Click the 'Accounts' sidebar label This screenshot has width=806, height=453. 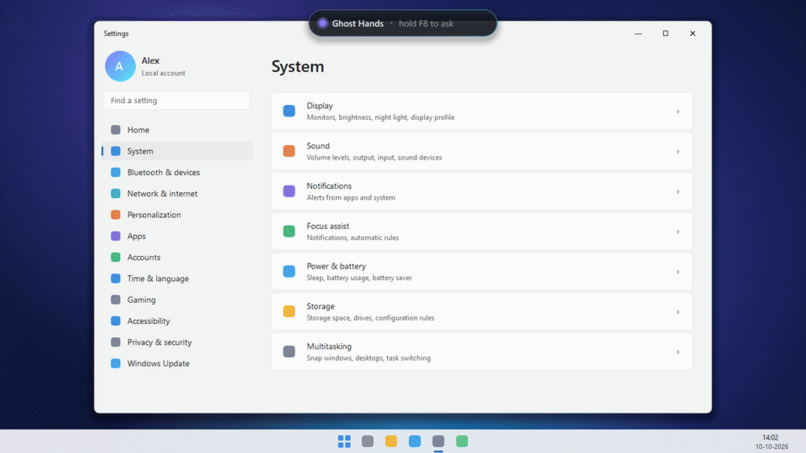[x=144, y=257]
